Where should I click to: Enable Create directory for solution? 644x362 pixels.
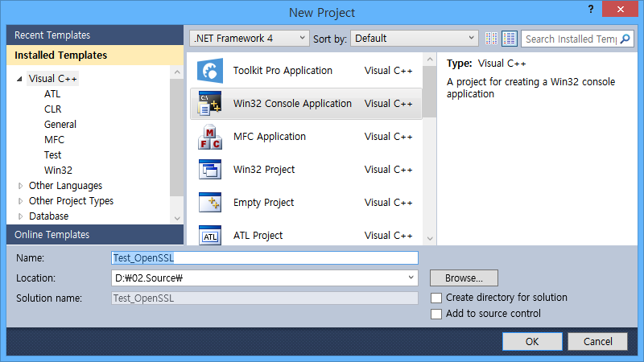point(436,298)
